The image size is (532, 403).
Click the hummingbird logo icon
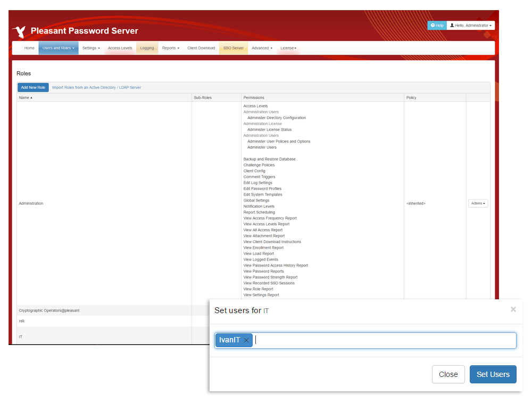[x=20, y=31]
